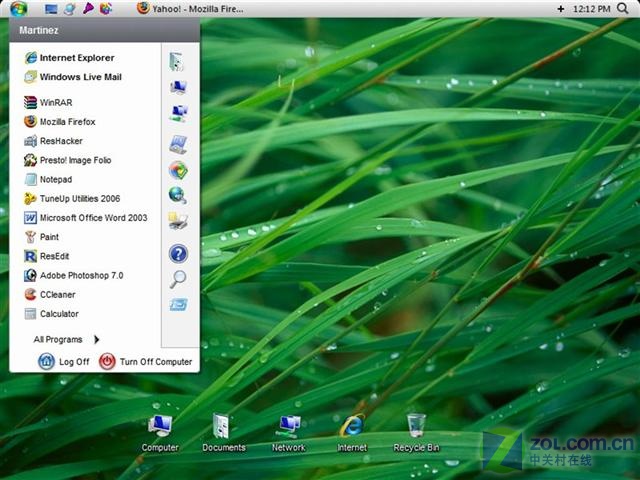Viewport: 640px width, 480px height.
Task: Open the globe Connect To icon in sidebar
Action: 178,195
